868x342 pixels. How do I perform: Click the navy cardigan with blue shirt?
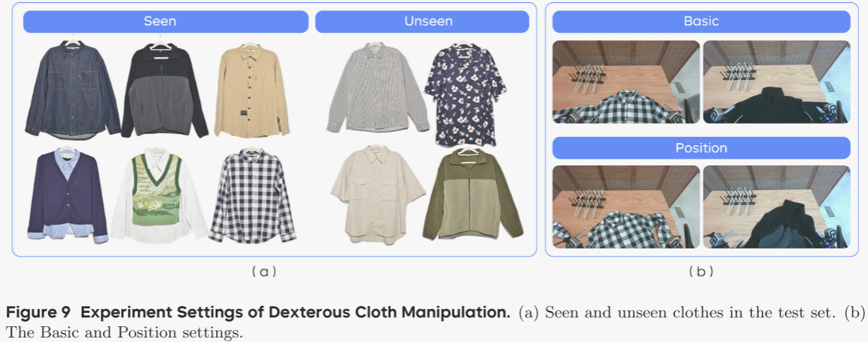pyautogui.click(x=67, y=194)
